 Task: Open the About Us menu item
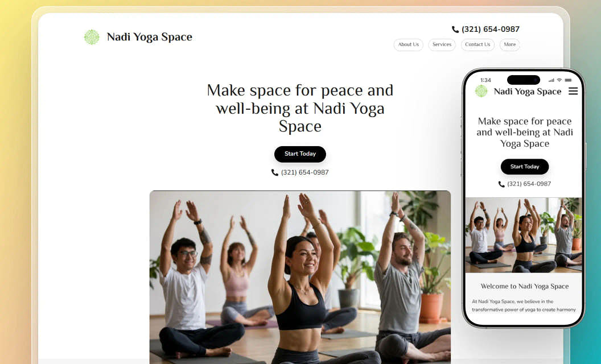408,44
